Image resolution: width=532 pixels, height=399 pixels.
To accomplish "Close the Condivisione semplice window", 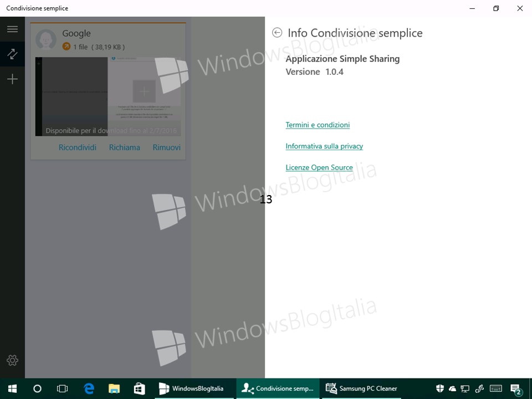I will [x=520, y=8].
